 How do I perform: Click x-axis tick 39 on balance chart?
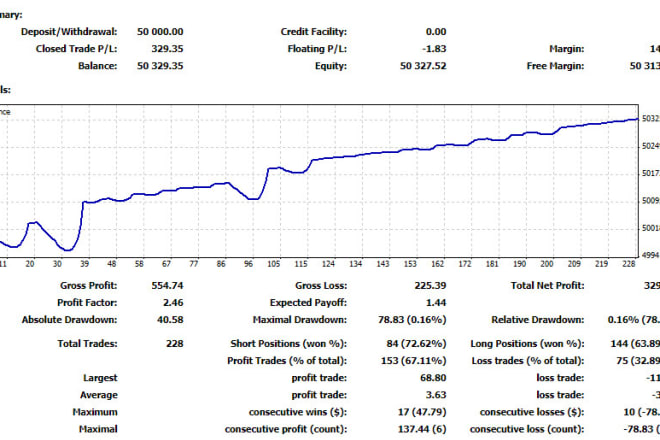click(85, 264)
